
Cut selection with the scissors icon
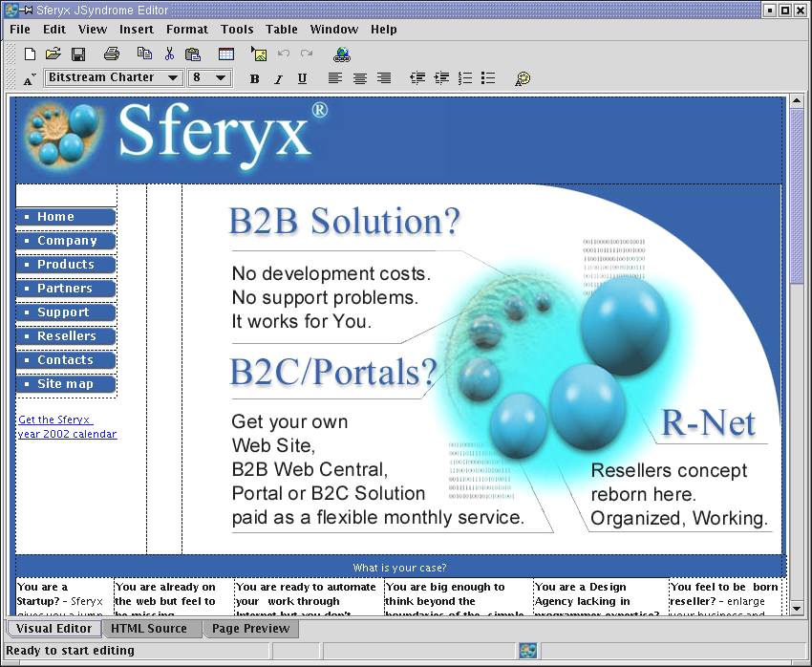tap(169, 54)
